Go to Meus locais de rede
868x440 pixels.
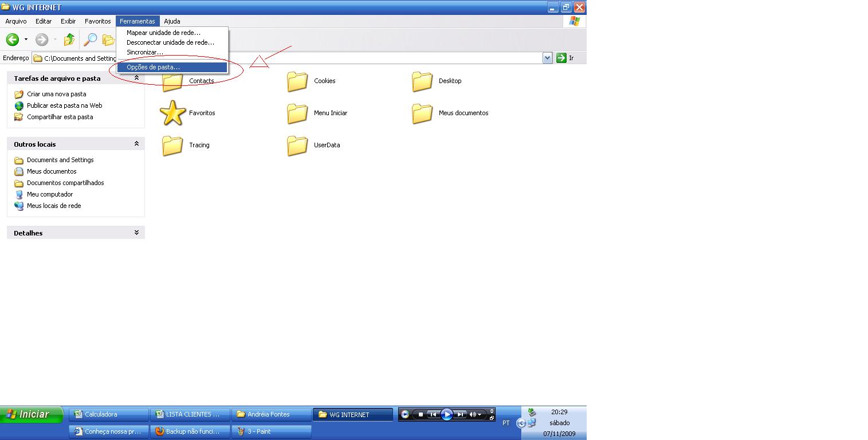click(54, 206)
